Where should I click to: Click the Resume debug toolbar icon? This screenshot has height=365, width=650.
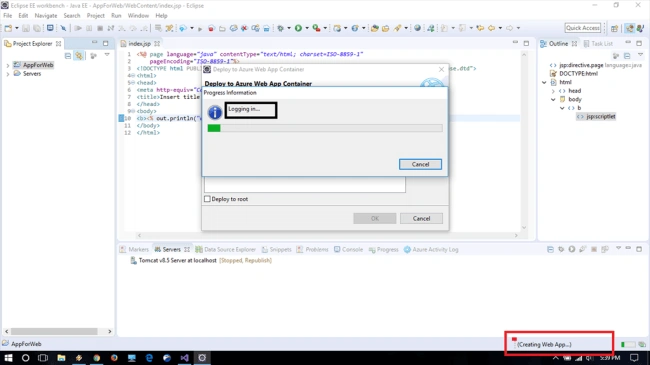tap(78, 28)
